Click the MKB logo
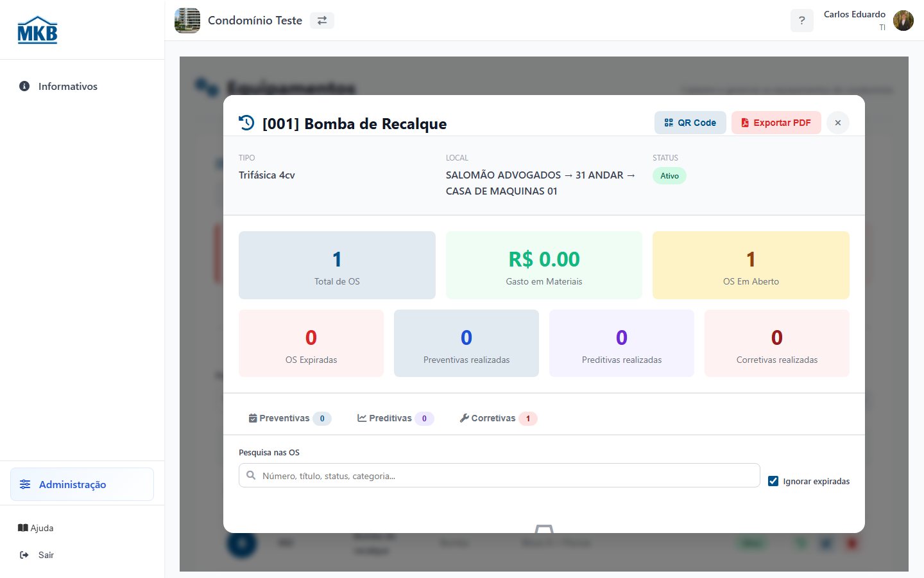The width and height of the screenshot is (924, 578). 37,30
